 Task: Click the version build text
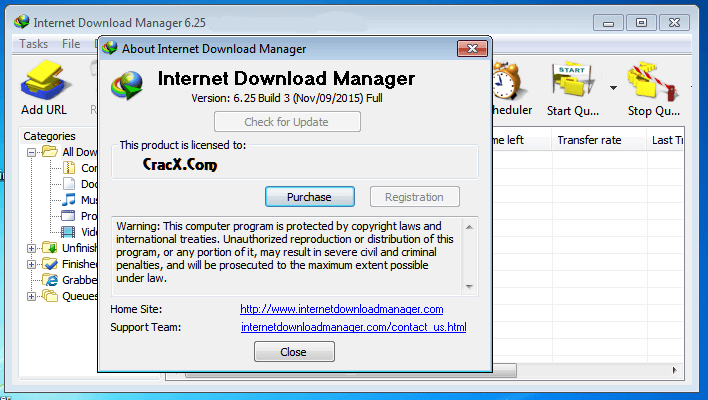click(287, 98)
